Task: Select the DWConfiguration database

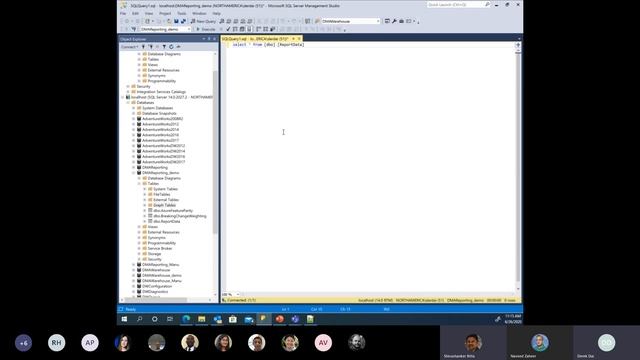Action: point(157,286)
